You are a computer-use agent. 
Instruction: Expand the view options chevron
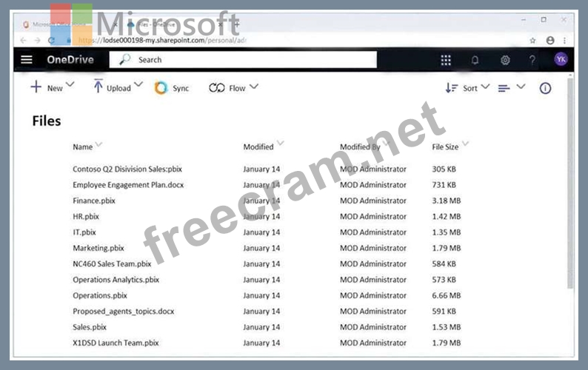(x=521, y=87)
